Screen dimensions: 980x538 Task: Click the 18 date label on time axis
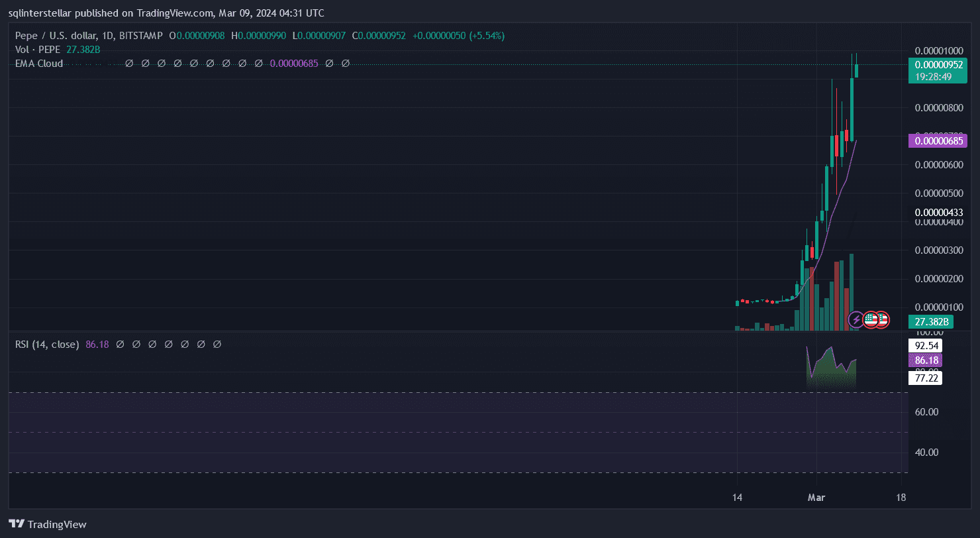pos(900,497)
